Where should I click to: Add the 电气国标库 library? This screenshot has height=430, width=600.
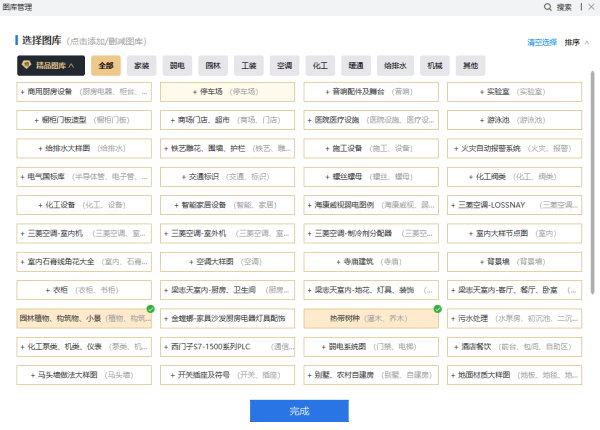tap(84, 177)
